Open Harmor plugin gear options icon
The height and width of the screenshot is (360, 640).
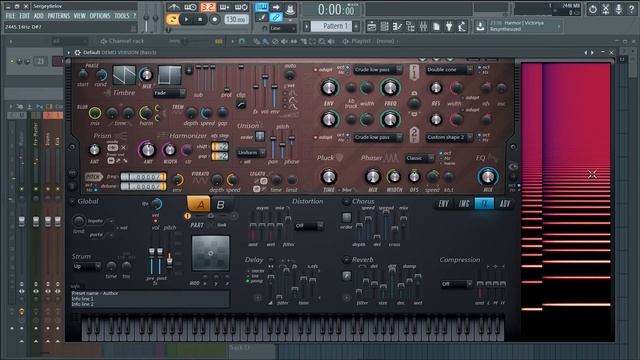(77, 52)
